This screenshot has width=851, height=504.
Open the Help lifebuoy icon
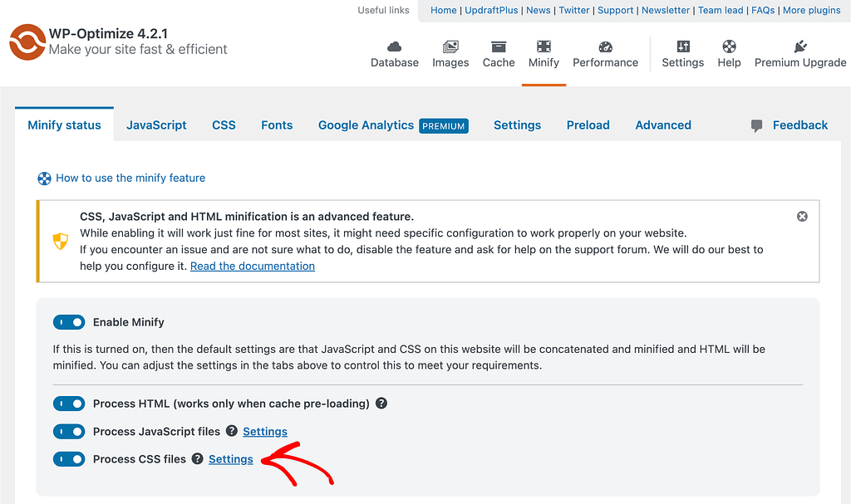(729, 46)
